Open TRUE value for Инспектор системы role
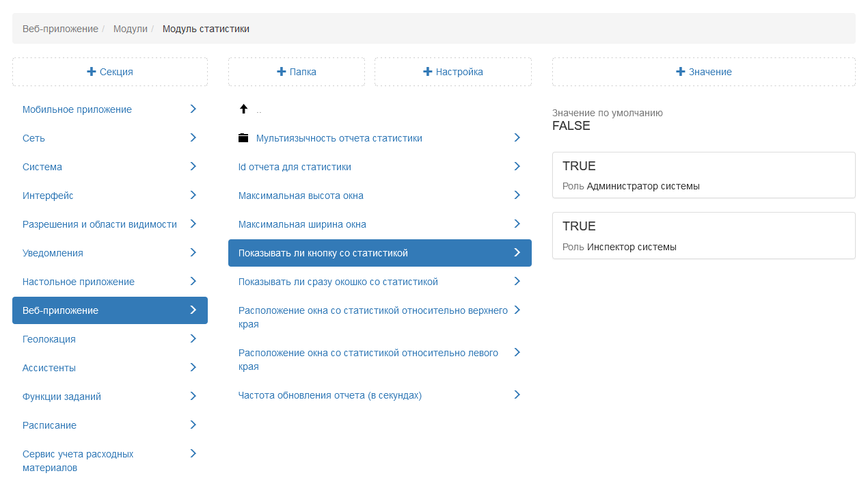 [703, 235]
